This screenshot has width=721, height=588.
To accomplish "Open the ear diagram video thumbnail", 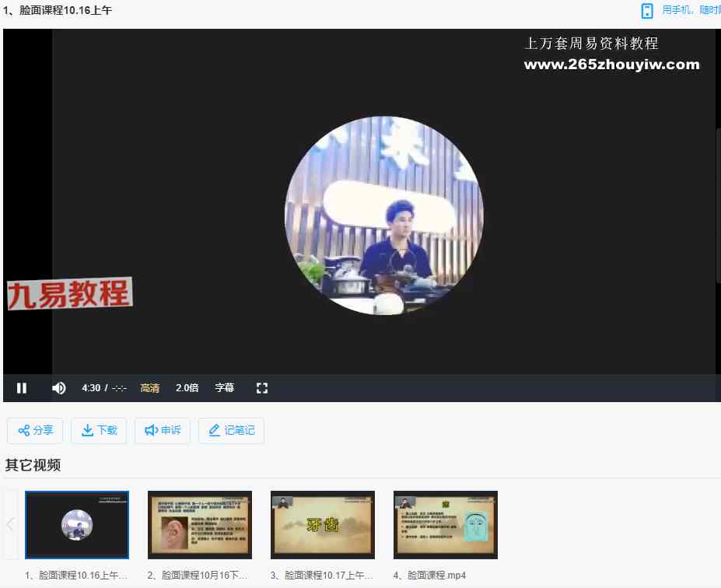I will click(x=200, y=525).
